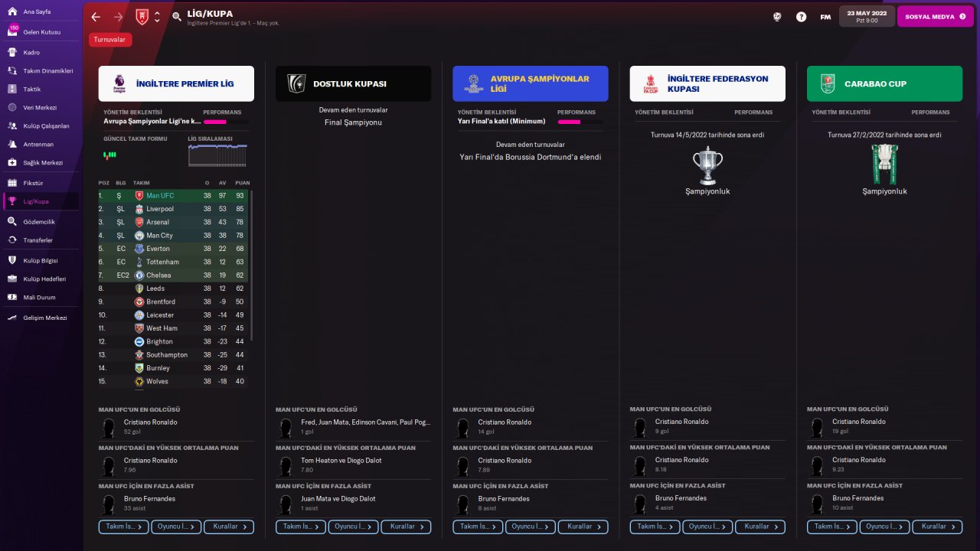Click the Premier Lig Performans progress bar
980x551 pixels.
tap(225, 122)
